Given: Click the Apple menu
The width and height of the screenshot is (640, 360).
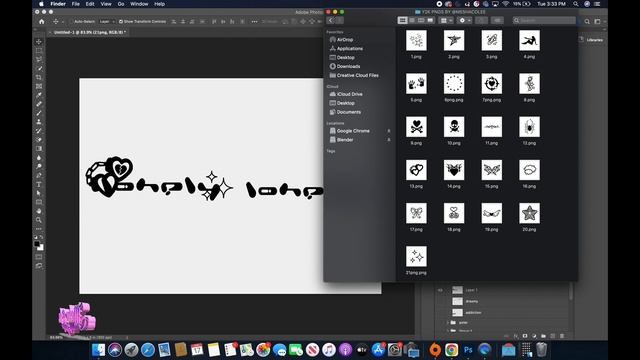Looking at the screenshot, I should tap(41, 4).
